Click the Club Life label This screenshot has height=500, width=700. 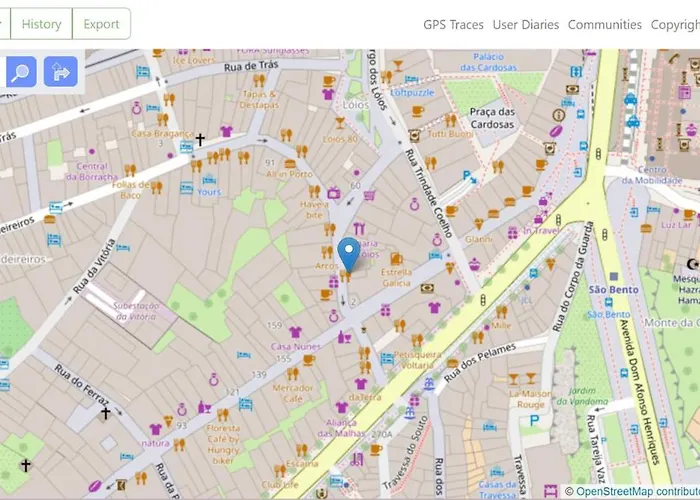[x=280, y=485]
